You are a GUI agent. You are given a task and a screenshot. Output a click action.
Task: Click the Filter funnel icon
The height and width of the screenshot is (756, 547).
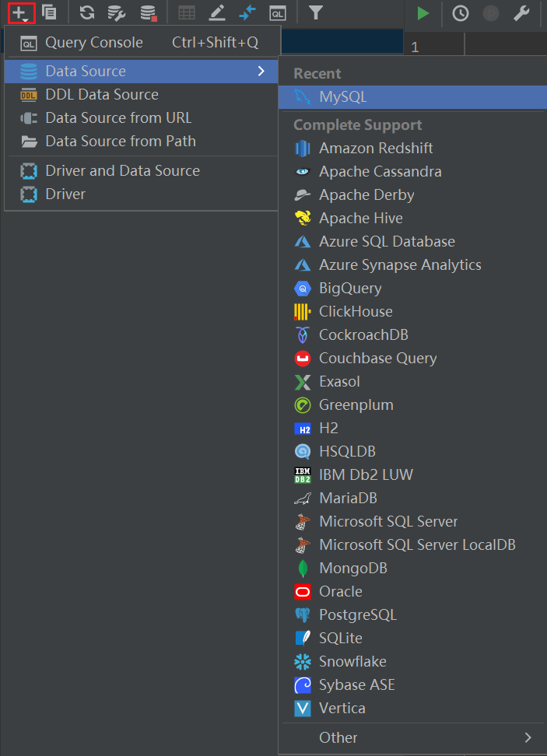(315, 13)
